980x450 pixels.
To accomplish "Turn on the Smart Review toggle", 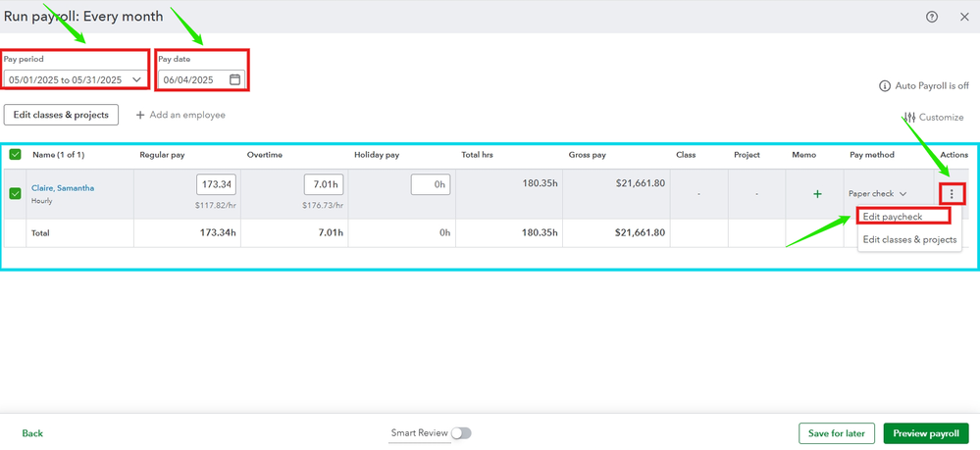I will [x=462, y=433].
